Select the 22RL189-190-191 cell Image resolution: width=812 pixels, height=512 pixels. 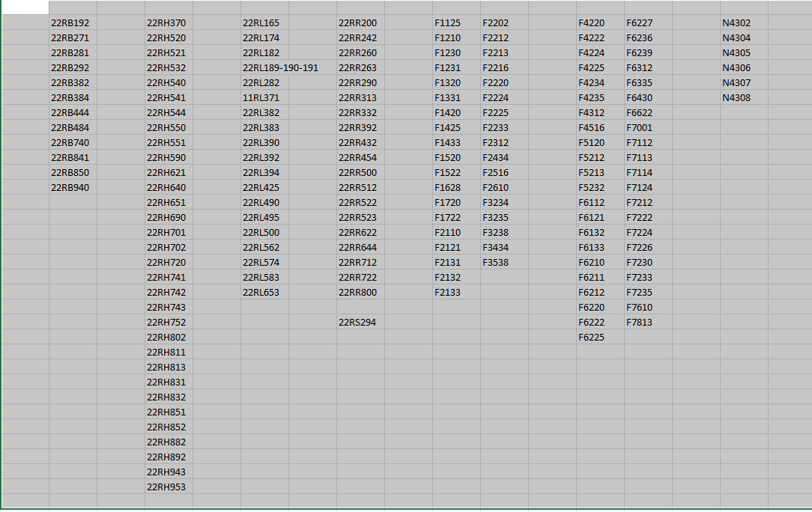coord(280,68)
